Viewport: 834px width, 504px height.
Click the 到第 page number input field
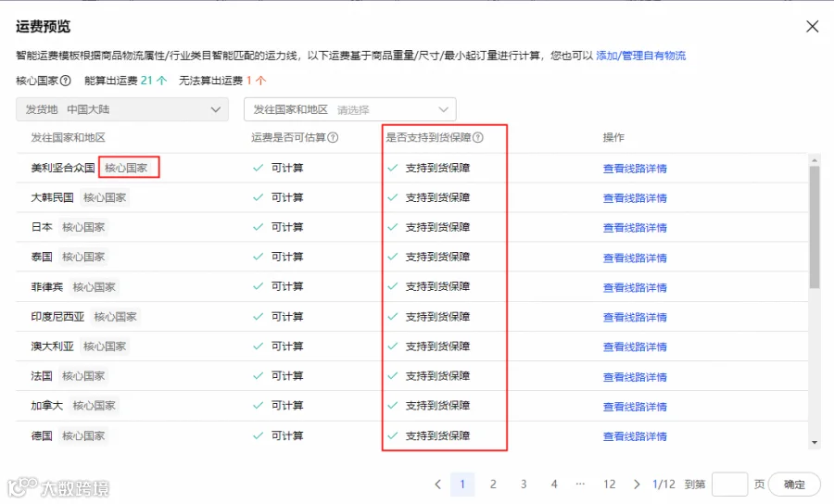[x=730, y=485]
